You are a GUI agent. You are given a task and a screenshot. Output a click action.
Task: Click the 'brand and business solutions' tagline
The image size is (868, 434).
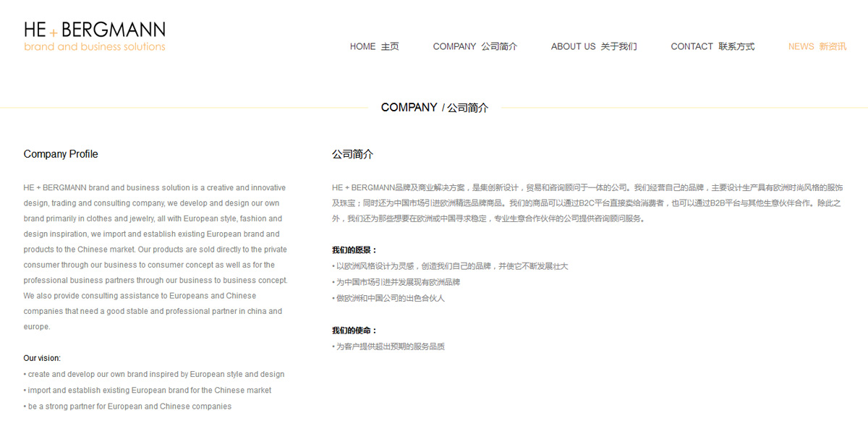[x=95, y=47]
